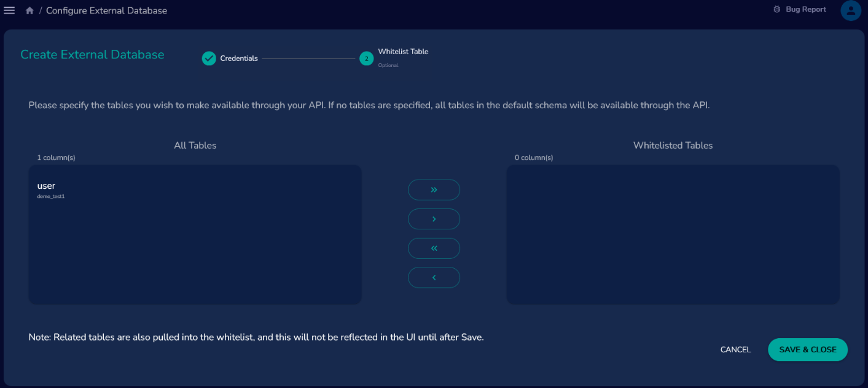868x388 pixels.
Task: Click the bug icon next to Bug Report
Action: pyautogui.click(x=776, y=9)
